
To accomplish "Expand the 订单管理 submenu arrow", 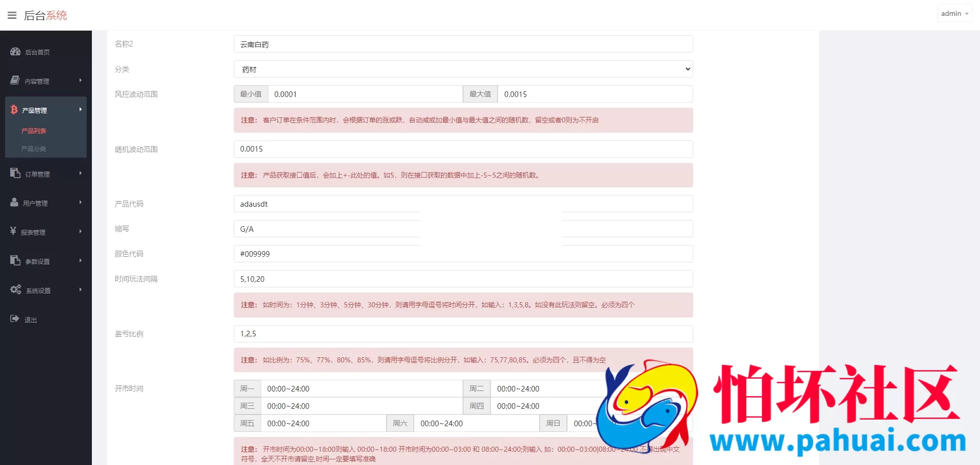I will point(81,174).
